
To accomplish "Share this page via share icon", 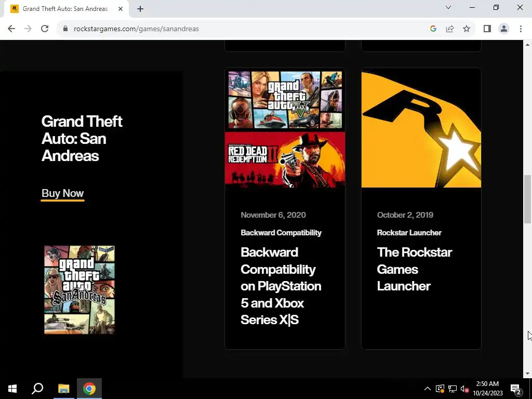I will 450,29.
